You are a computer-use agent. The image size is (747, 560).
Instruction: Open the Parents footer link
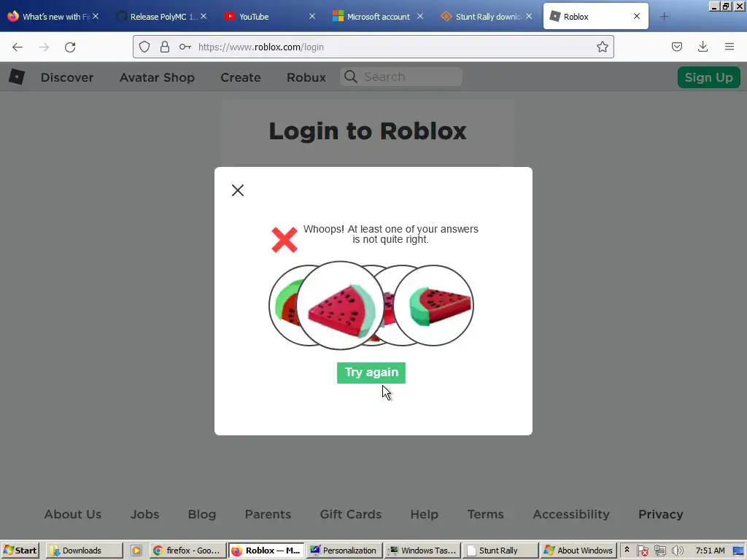point(268,514)
